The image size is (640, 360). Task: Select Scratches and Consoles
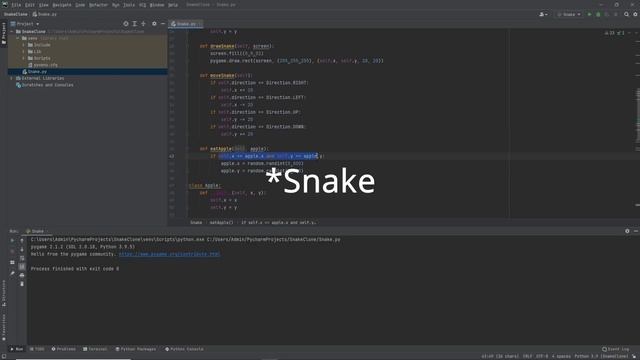point(44,85)
